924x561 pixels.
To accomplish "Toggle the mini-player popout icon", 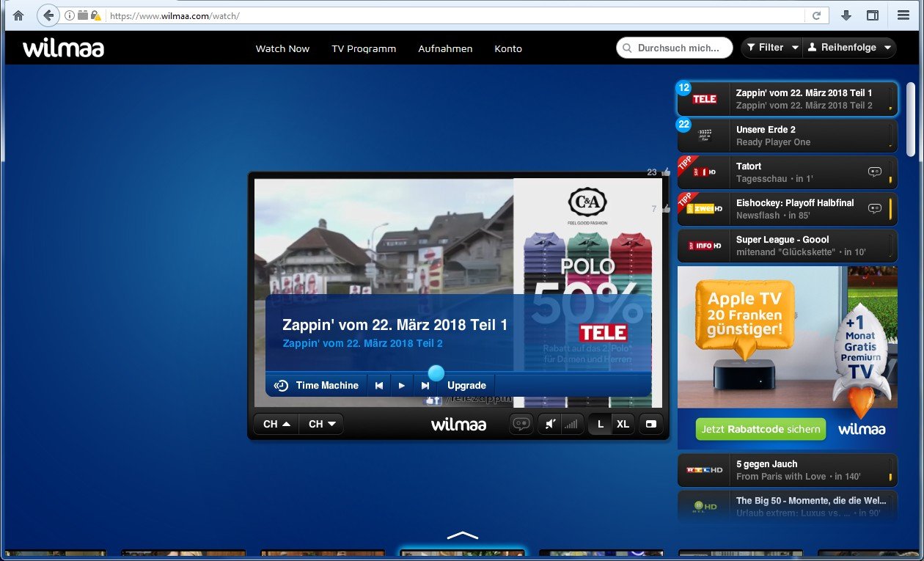I will [650, 424].
